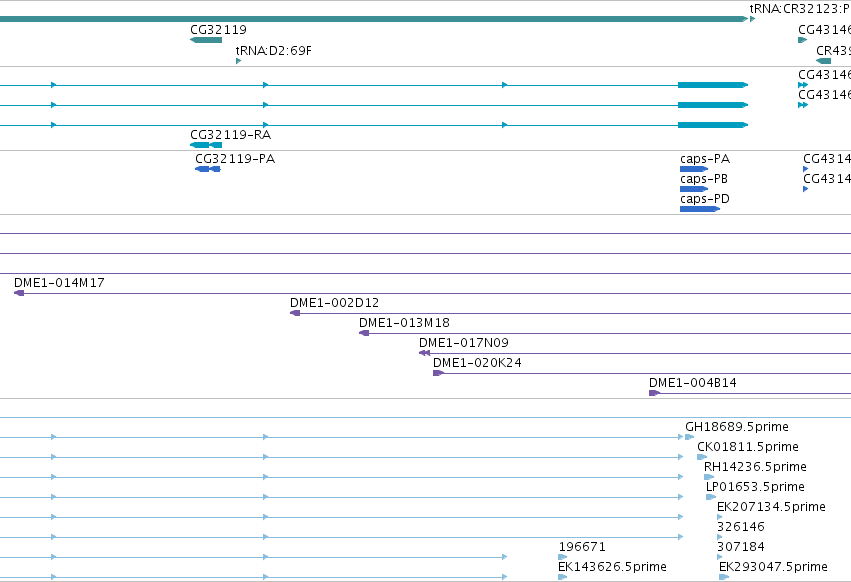Click the 196671 feature label
The height and width of the screenshot is (582, 851).
click(x=582, y=547)
